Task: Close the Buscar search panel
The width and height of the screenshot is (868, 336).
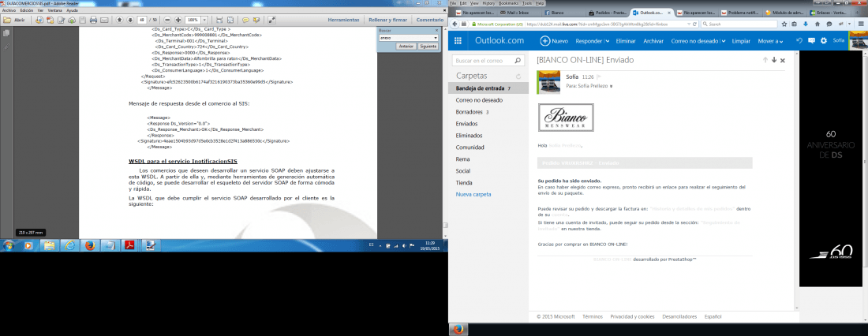Action: point(436,31)
